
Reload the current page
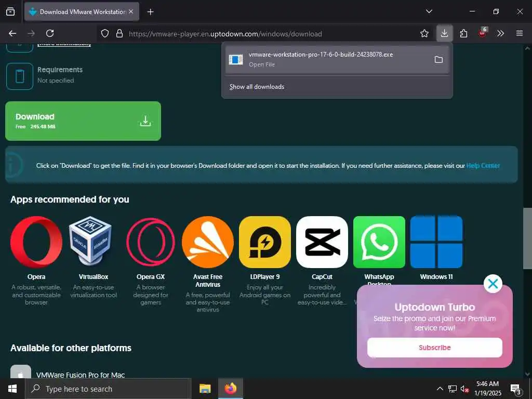50,33
